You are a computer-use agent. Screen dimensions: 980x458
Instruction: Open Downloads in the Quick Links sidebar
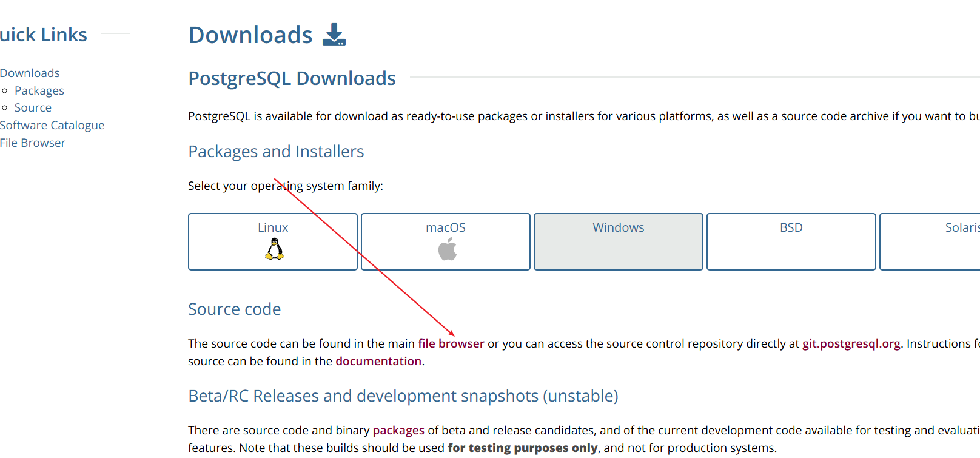tap(30, 73)
